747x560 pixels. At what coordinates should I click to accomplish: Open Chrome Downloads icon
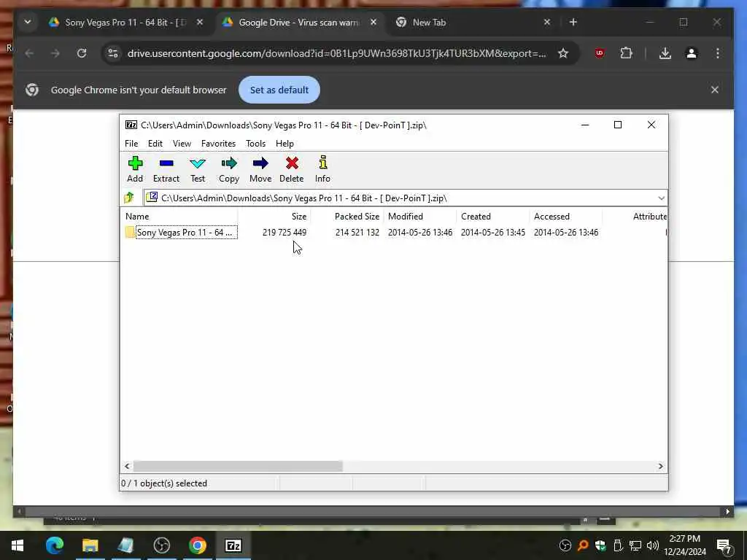pos(665,53)
